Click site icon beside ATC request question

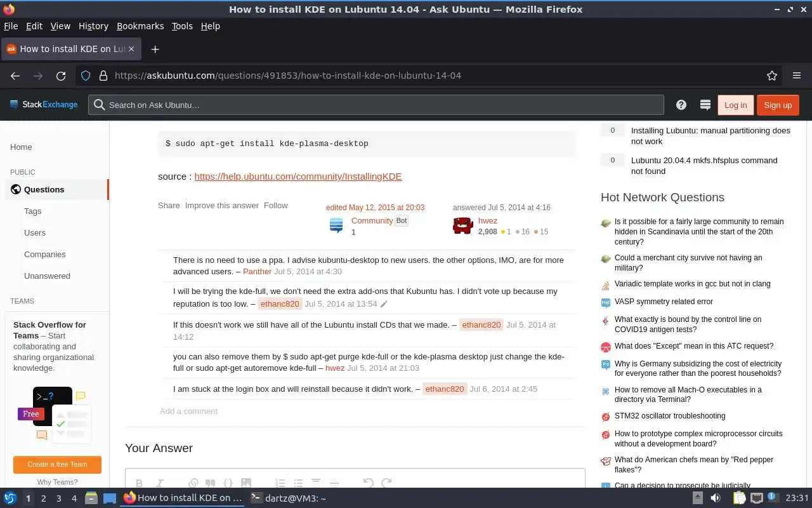(606, 347)
